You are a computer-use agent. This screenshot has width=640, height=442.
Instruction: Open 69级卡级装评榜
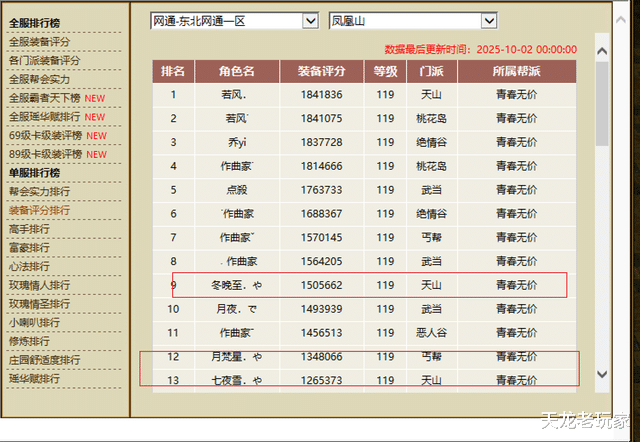click(46, 135)
